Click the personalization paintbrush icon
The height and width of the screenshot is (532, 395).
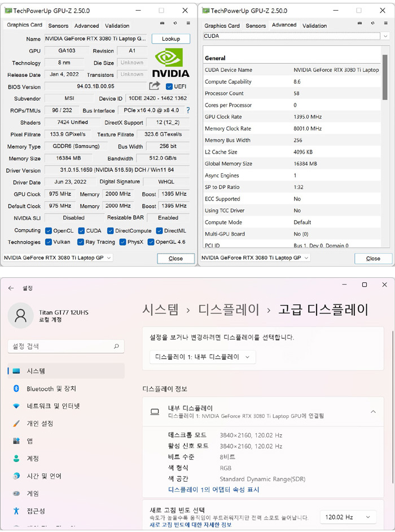16,423
